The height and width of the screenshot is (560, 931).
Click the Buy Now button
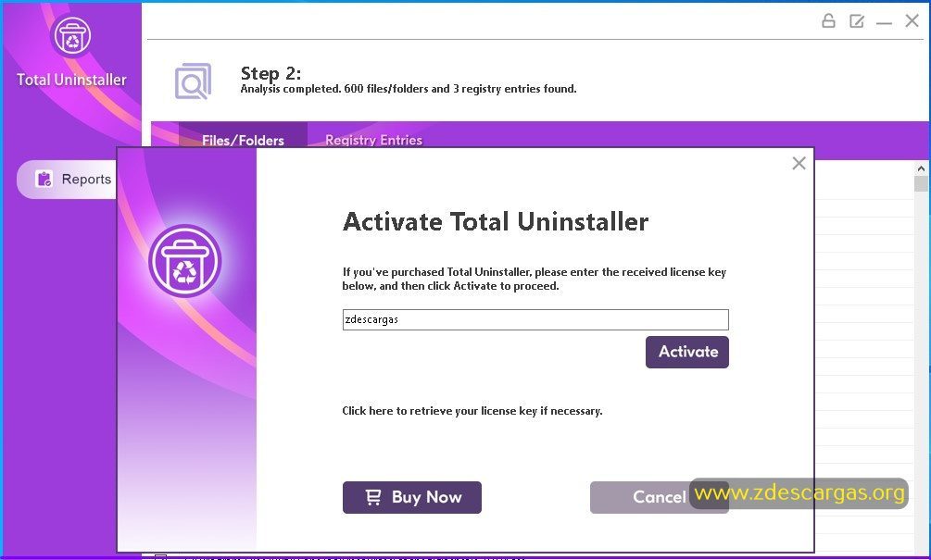click(412, 497)
